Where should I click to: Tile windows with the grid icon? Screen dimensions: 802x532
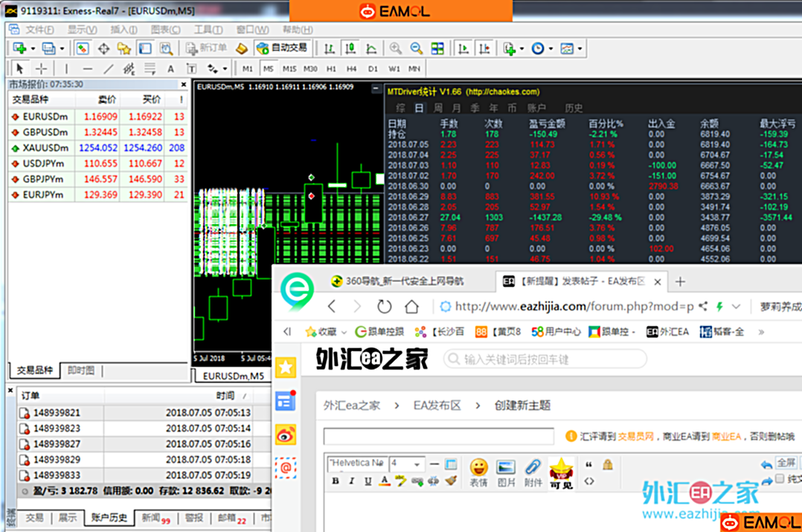437,48
